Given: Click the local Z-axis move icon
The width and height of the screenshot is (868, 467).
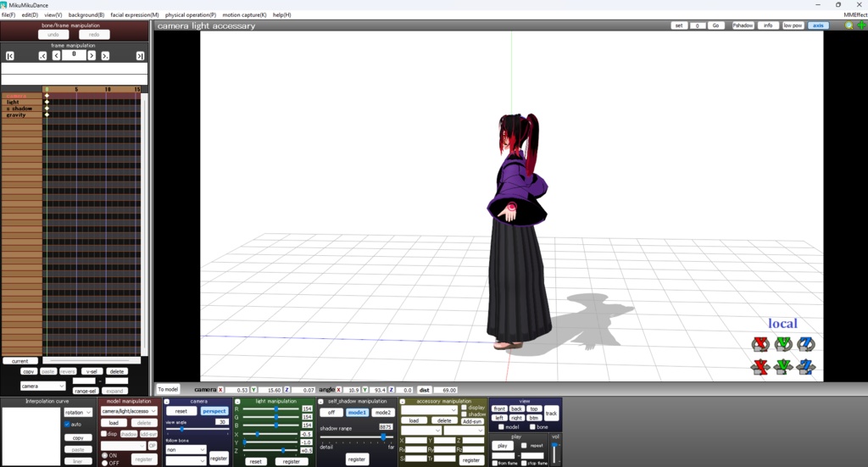Looking at the screenshot, I should point(806,366).
